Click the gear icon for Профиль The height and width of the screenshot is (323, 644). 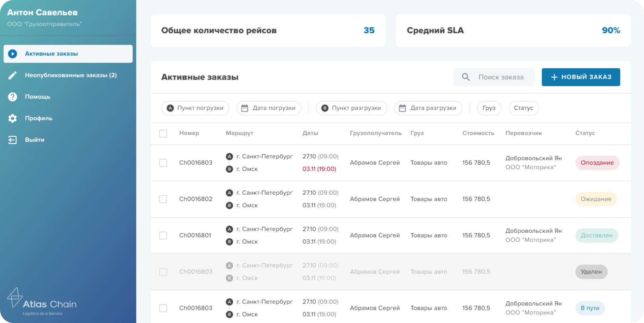pos(13,118)
